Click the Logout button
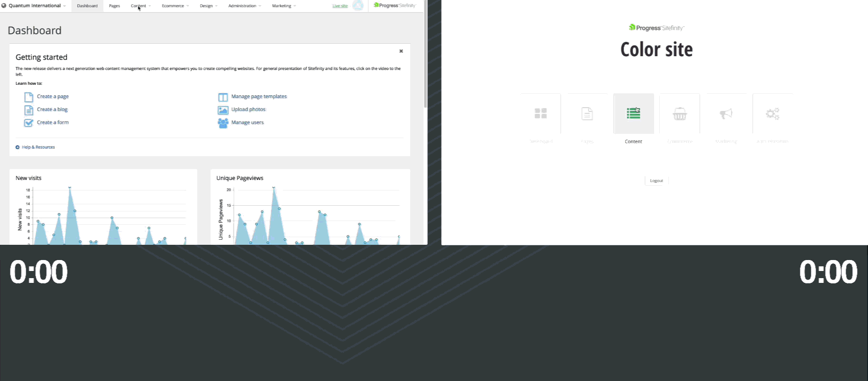 [656, 180]
